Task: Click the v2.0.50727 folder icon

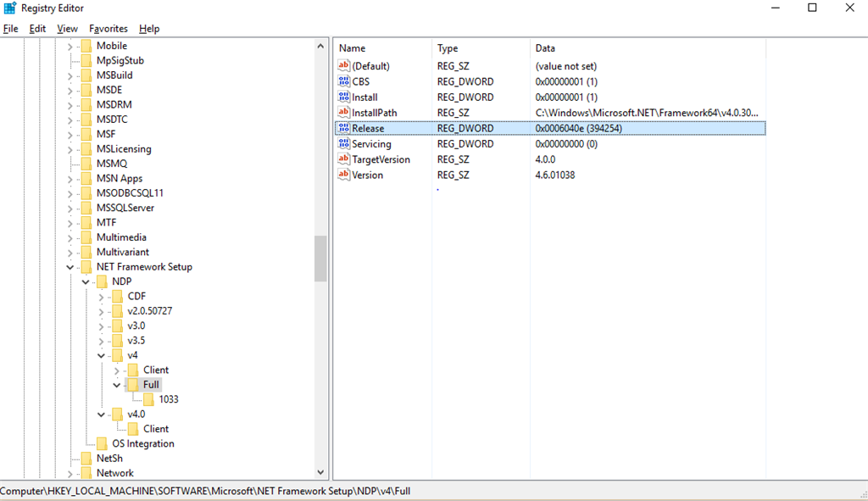Action: 117,311
